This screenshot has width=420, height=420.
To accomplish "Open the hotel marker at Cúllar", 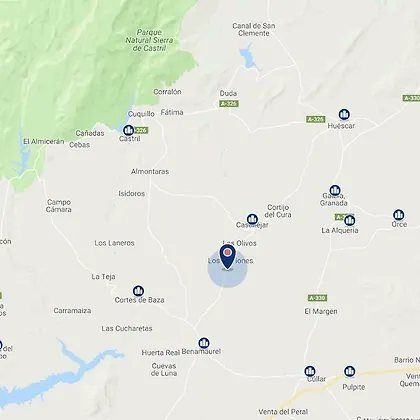I will pos(310,371).
